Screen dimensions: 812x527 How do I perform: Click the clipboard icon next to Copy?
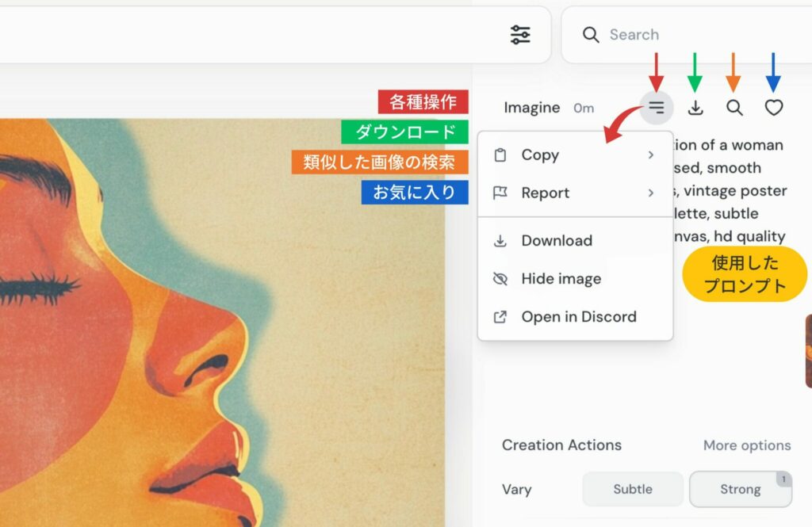point(500,155)
